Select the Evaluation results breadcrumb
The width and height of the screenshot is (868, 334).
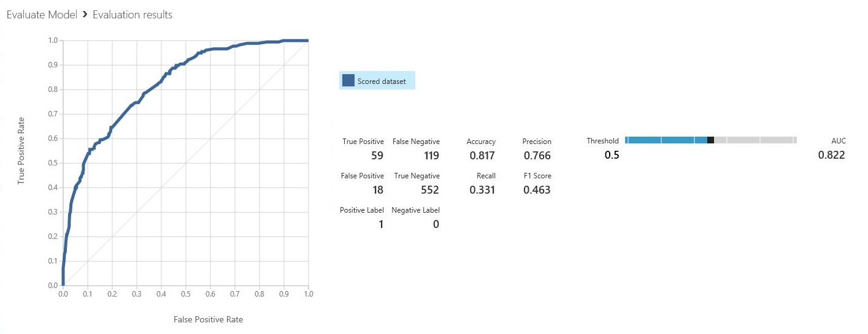(133, 15)
